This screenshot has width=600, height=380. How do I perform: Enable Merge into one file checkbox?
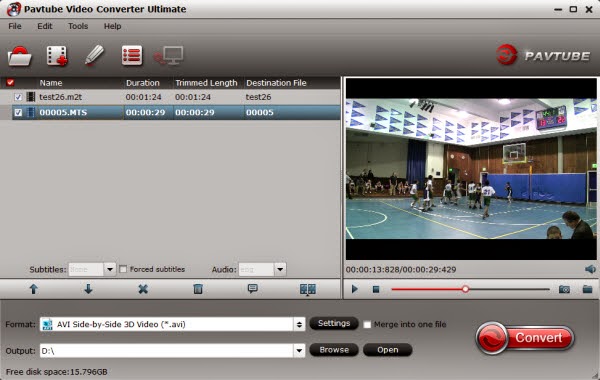(367, 325)
